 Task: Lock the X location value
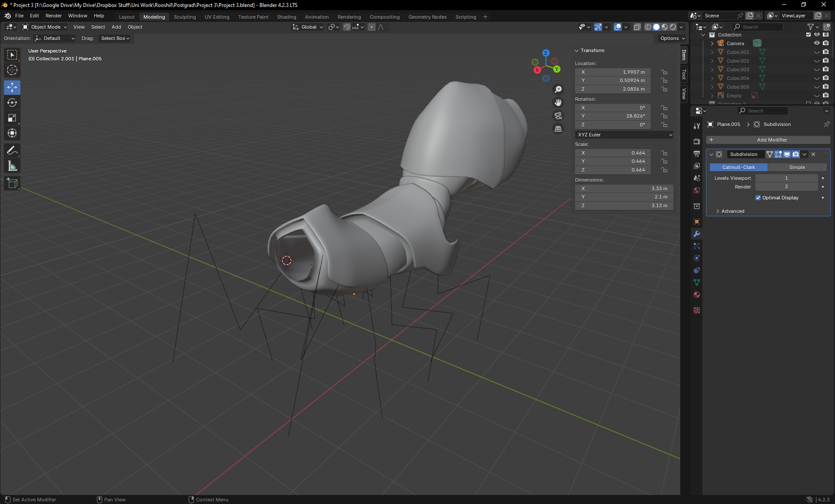tap(664, 72)
